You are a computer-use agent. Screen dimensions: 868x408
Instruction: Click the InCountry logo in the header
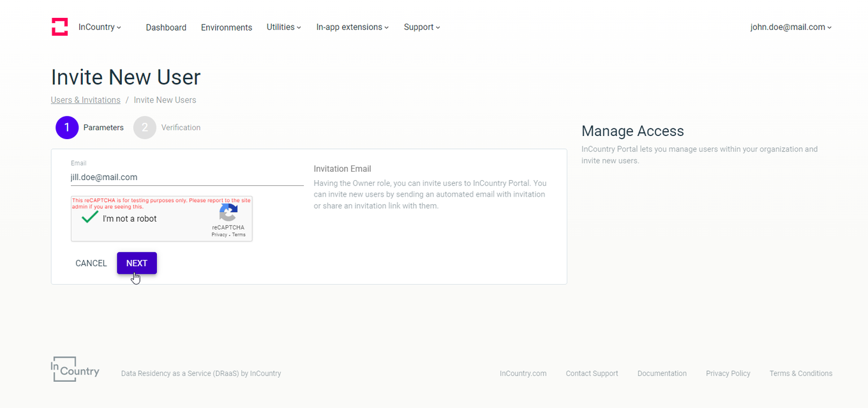[59, 26]
